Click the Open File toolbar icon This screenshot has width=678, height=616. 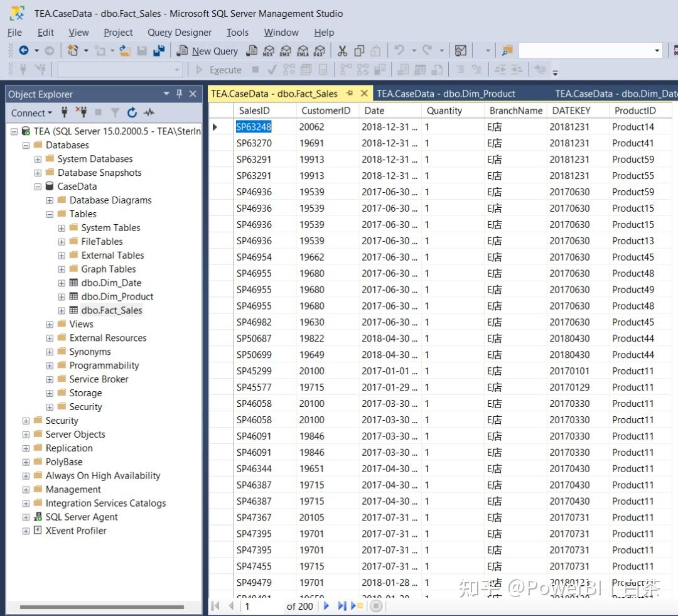pos(126,51)
